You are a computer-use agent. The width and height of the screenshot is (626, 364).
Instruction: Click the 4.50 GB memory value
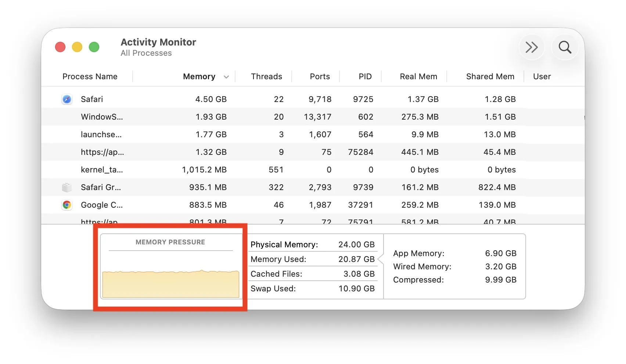pyautogui.click(x=211, y=99)
